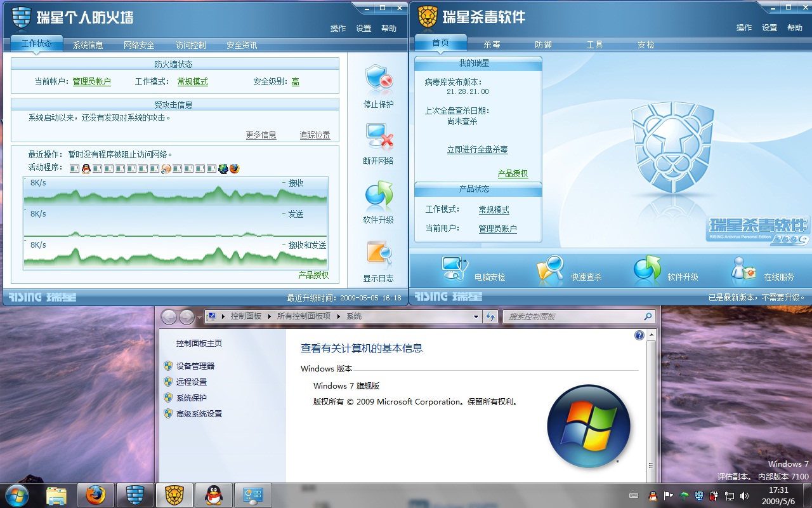The image size is (812, 508).
Task: Open 产品授权 link in the firewall window
Action: point(313,275)
